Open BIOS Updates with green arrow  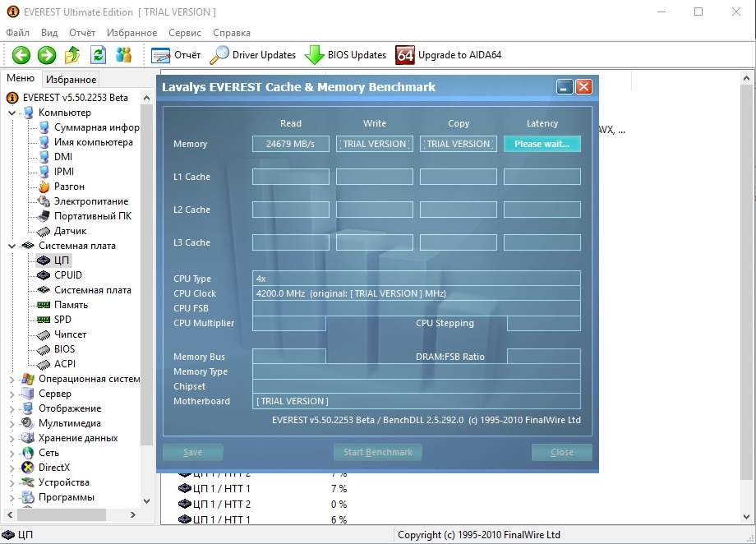[346, 55]
